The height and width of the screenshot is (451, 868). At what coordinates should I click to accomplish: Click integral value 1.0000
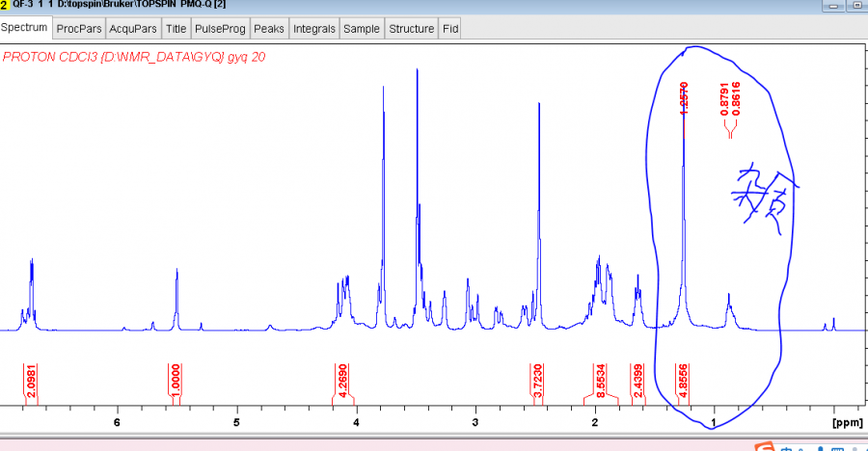(176, 381)
